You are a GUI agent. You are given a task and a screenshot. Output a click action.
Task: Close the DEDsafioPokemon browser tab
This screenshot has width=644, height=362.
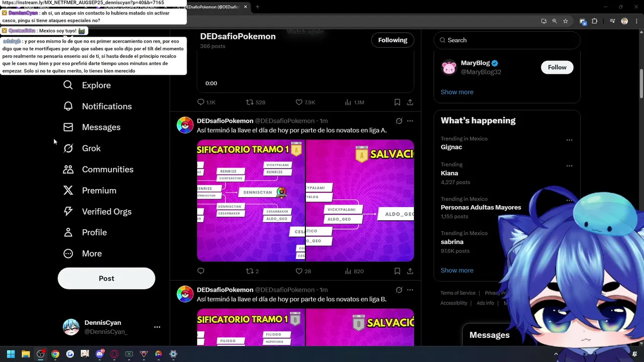(246, 7)
